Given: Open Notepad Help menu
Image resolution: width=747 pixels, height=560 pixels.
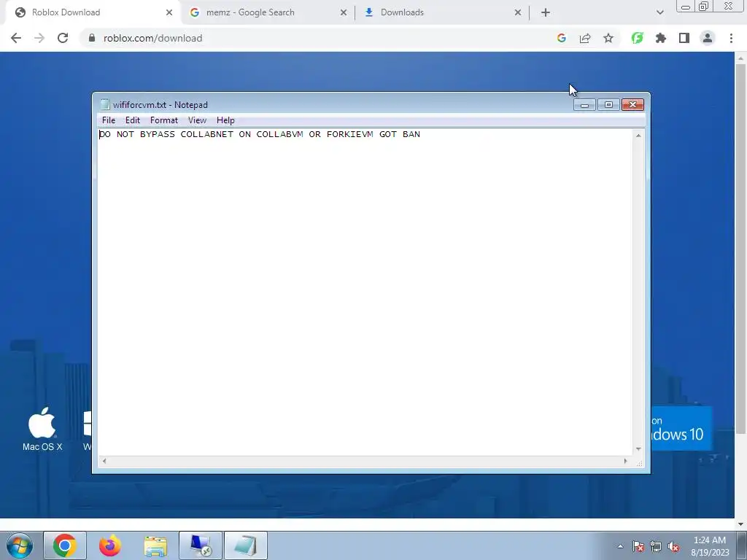Looking at the screenshot, I should [225, 120].
